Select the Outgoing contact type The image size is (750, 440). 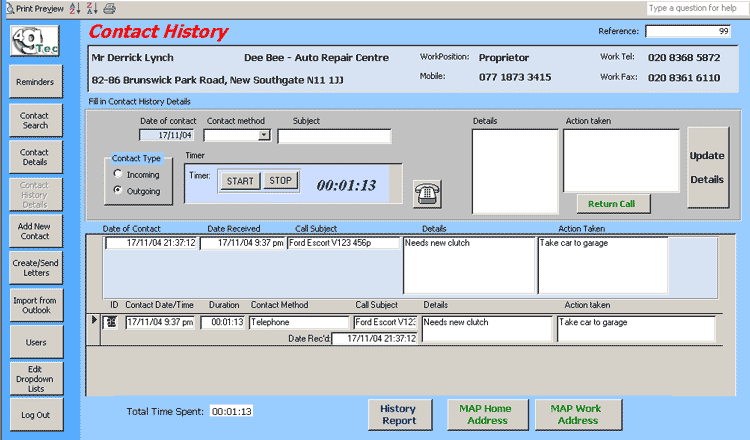[x=118, y=190]
